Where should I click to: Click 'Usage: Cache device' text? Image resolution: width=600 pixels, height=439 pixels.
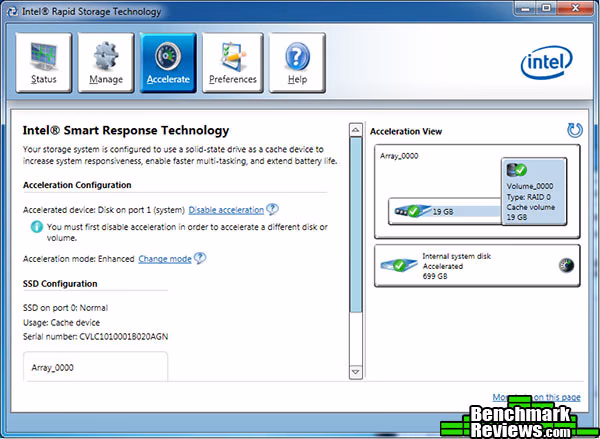click(x=61, y=323)
